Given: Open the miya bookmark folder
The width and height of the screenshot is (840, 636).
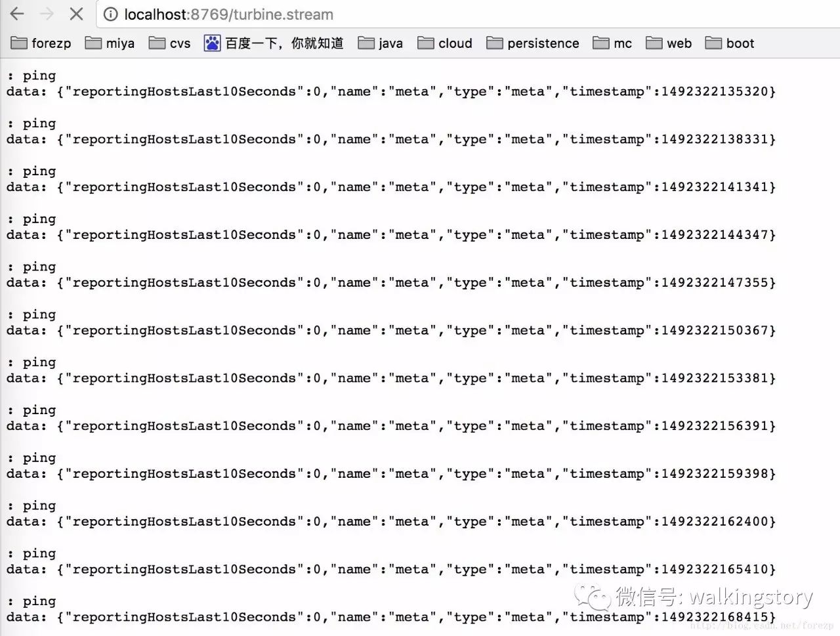Looking at the screenshot, I should [110, 43].
